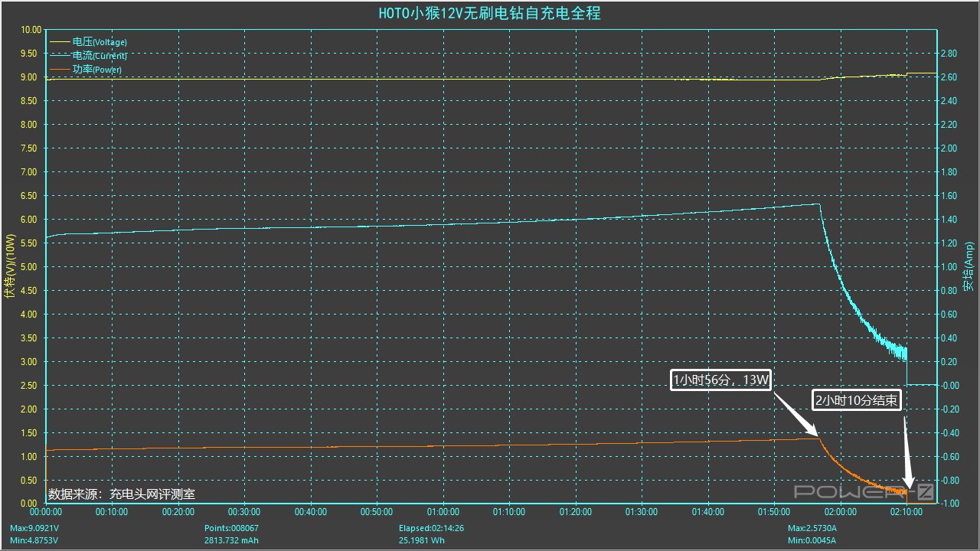Viewport: 980px width, 551px height.
Task: Click the POWER-Z watermark logo
Action: tap(864, 492)
